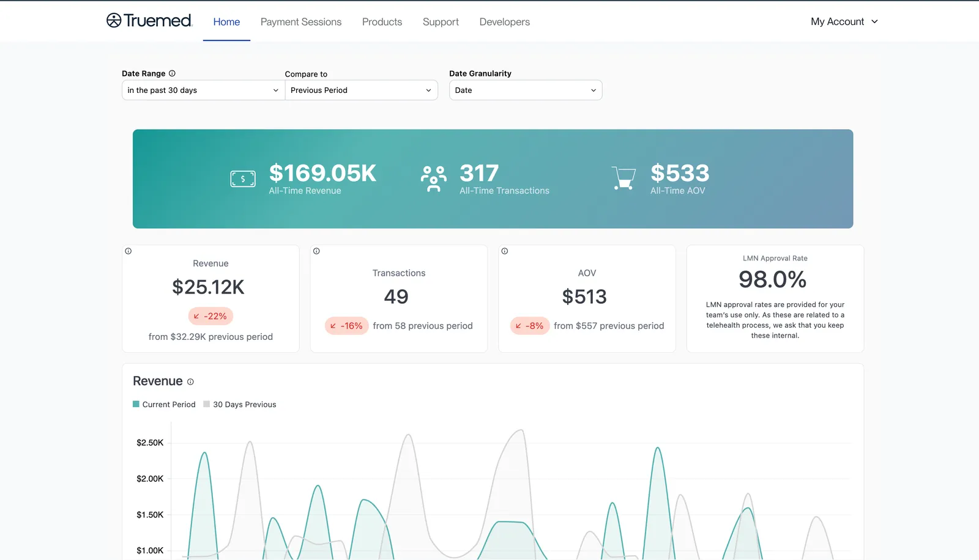
Task: Open the Date Range dropdown
Action: coord(203,90)
